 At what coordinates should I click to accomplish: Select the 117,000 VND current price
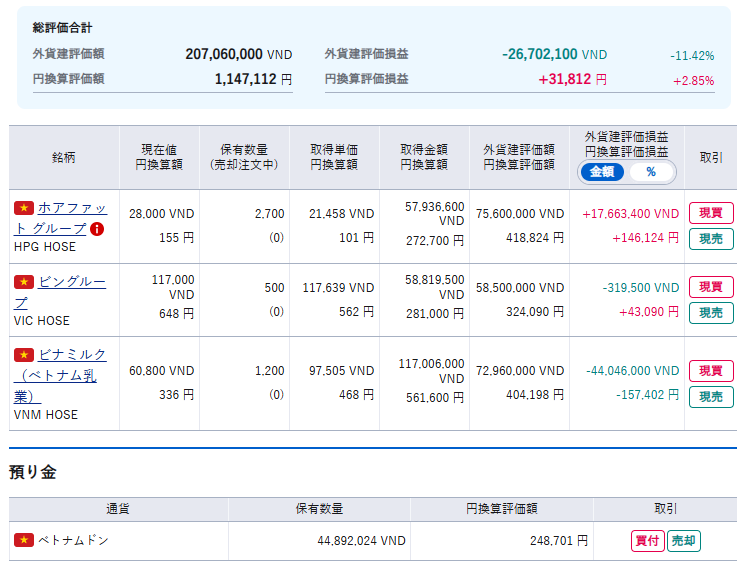173,287
